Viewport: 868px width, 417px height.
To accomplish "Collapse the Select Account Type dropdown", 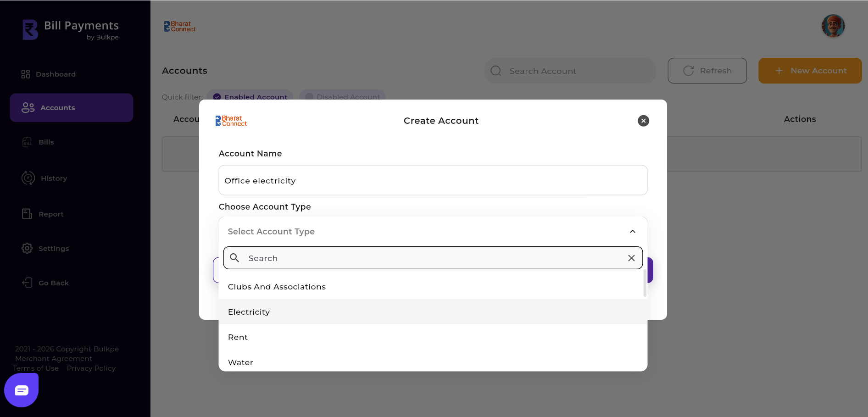I will 632,232.
